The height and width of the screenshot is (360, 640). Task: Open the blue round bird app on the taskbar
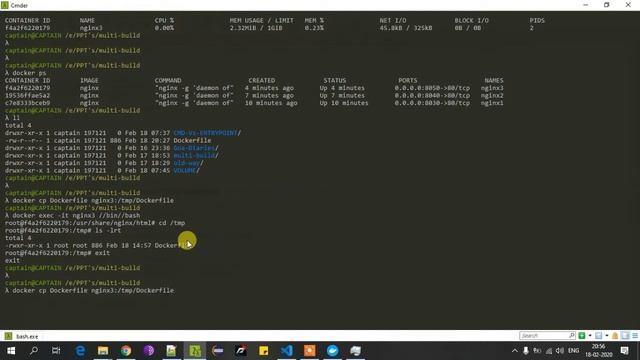tap(333, 351)
